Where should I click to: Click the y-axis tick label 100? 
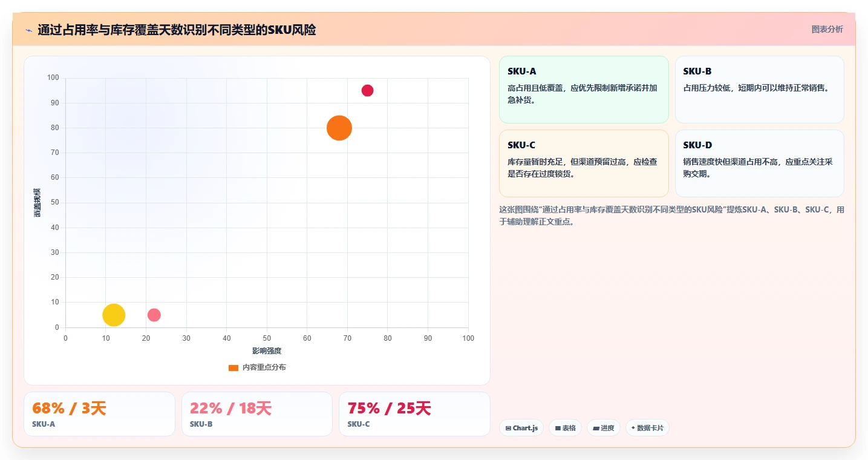pyautogui.click(x=53, y=77)
